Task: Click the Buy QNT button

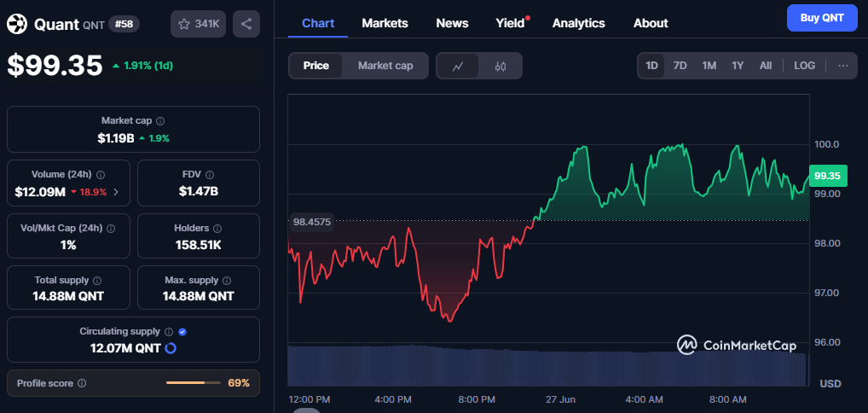Action: [x=822, y=18]
